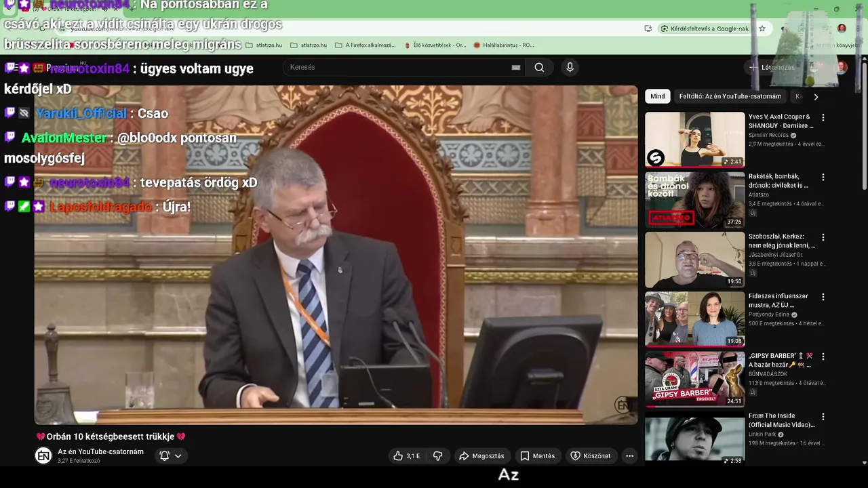Bookmark this page with star icon
868x488 pixels.
pos(762,28)
